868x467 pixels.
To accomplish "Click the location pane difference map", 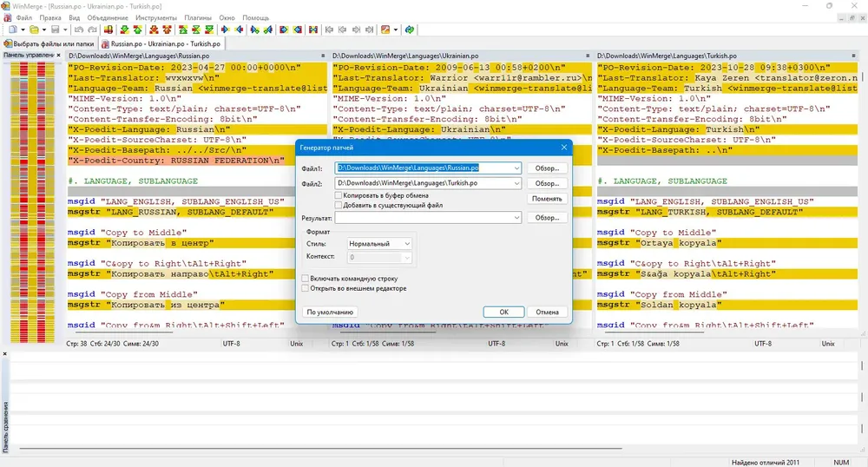I will click(32, 202).
